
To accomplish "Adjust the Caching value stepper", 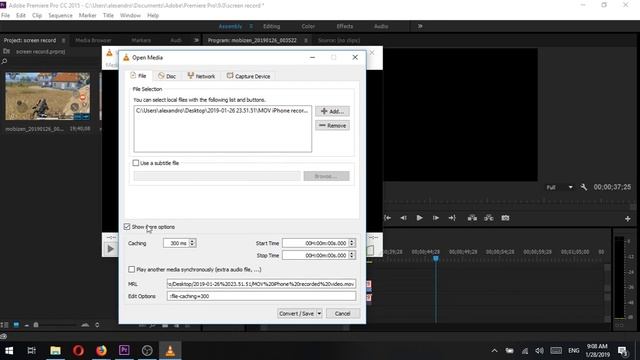I will click(192, 243).
